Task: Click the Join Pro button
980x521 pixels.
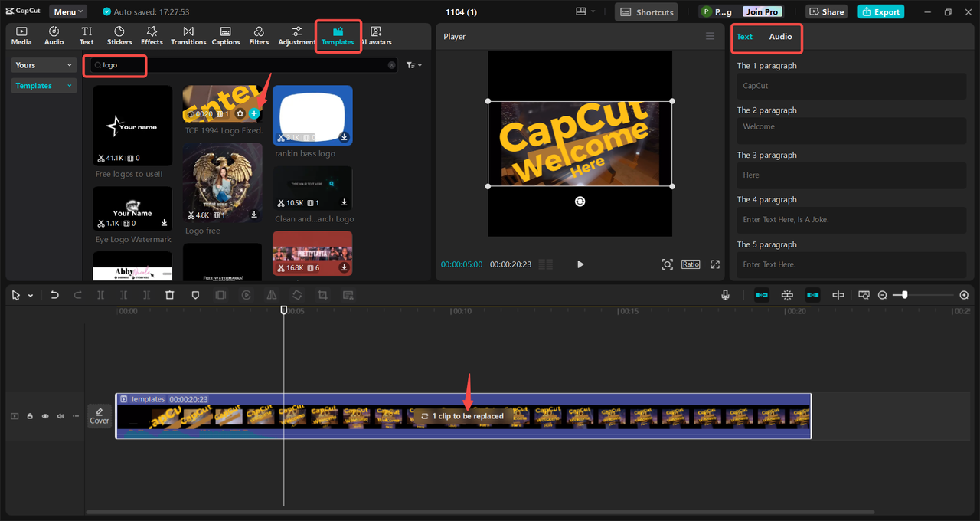Action: point(763,11)
